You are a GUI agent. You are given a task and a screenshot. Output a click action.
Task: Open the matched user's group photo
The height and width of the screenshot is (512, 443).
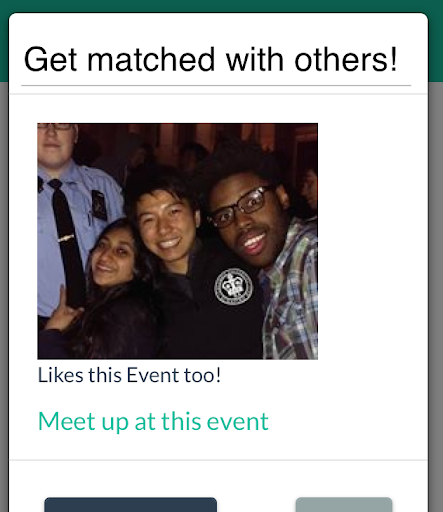177,241
